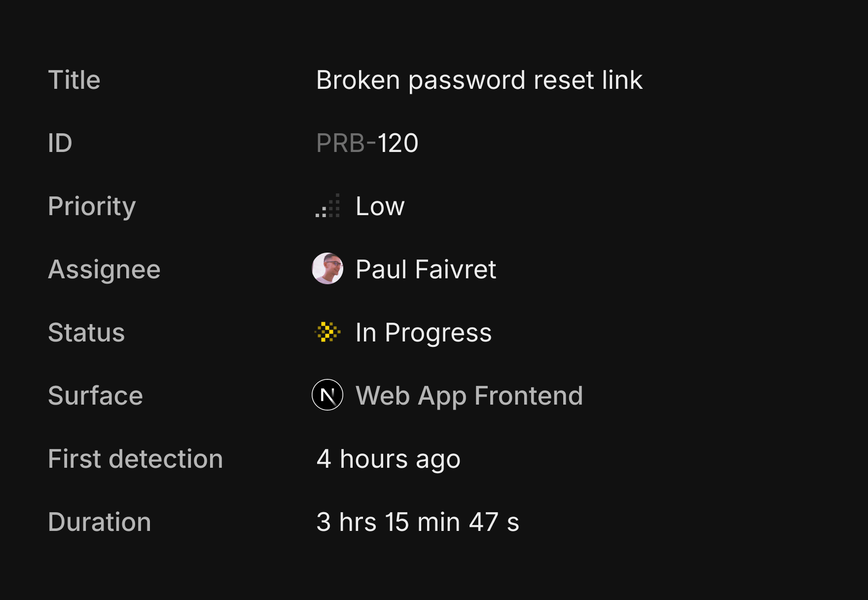Click the yellow In Progress status icon
Image resolution: width=868 pixels, height=600 pixels.
(327, 332)
